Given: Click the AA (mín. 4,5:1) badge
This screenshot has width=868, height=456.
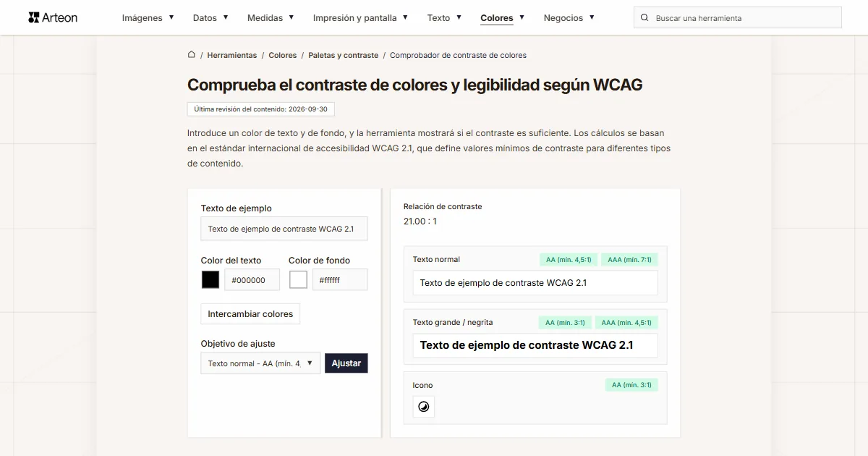Looking at the screenshot, I should tap(569, 259).
